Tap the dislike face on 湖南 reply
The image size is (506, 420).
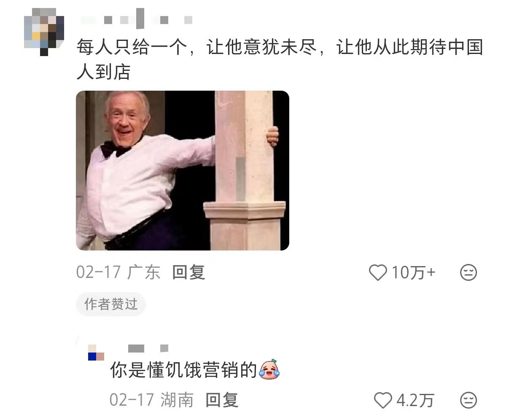(x=468, y=400)
